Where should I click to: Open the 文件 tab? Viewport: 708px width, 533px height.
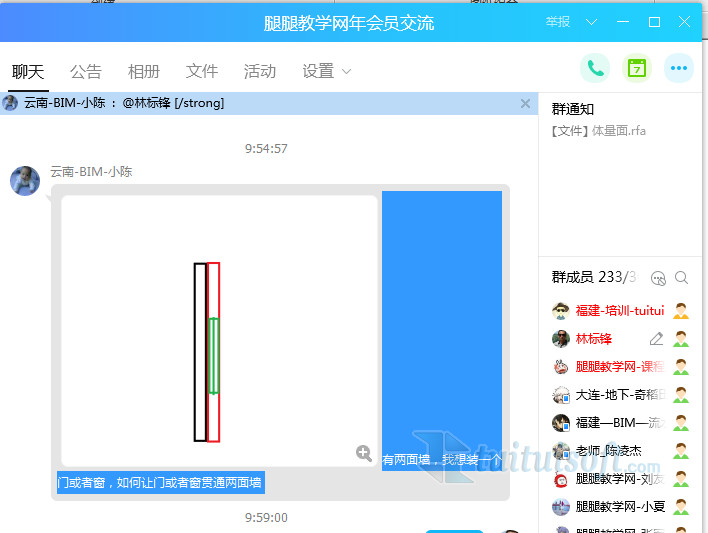tap(202, 71)
